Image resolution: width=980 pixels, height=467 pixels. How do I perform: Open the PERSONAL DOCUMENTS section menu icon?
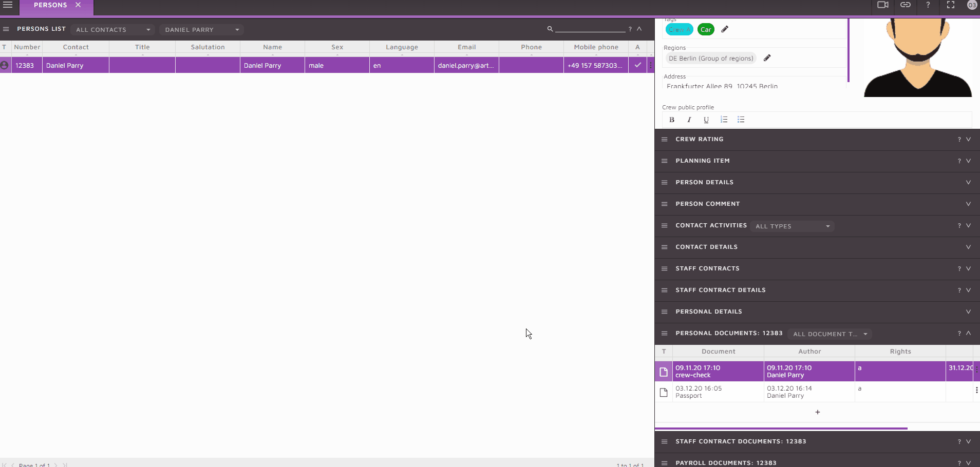tap(664, 333)
